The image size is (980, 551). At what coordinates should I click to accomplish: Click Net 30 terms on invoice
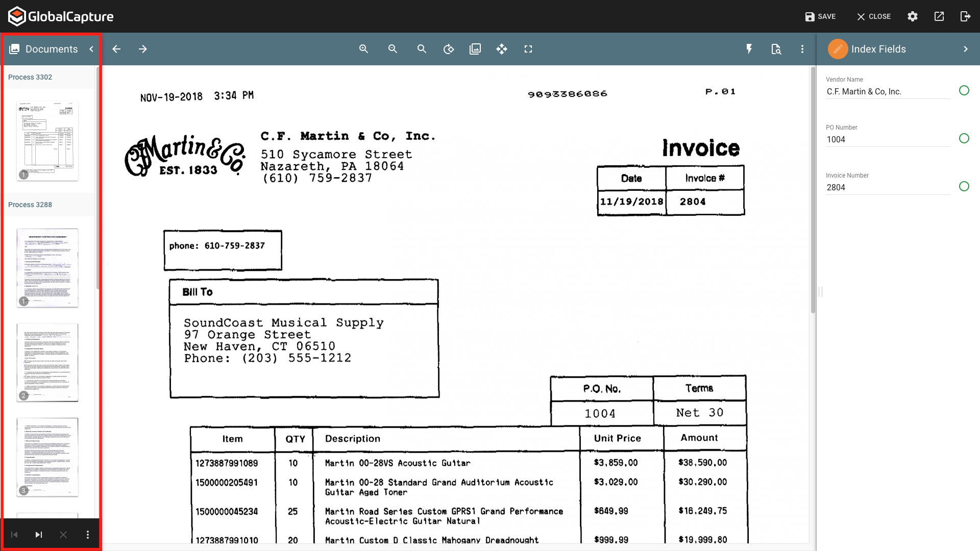[x=700, y=413]
